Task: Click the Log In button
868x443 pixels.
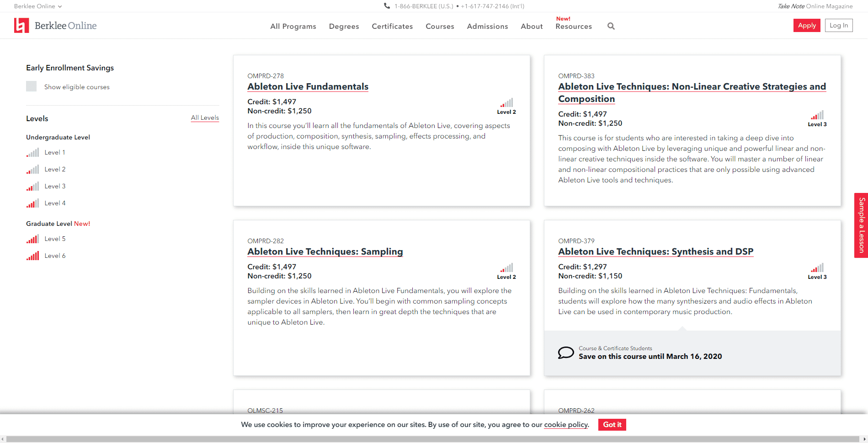Action: click(839, 26)
